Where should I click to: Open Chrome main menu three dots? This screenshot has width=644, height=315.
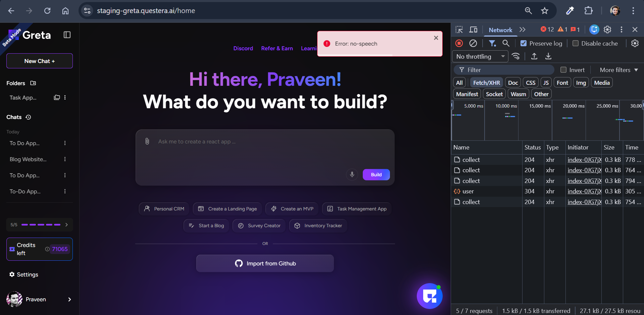(633, 11)
